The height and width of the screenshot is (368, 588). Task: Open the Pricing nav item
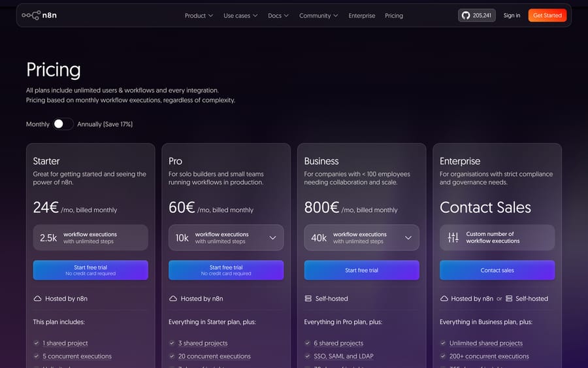(x=394, y=16)
